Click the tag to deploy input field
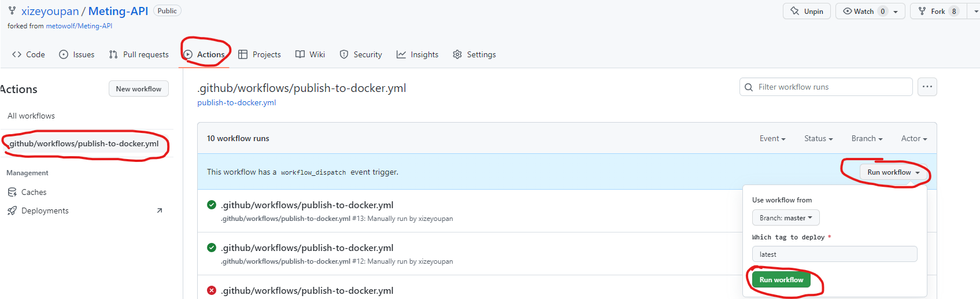 click(834, 254)
